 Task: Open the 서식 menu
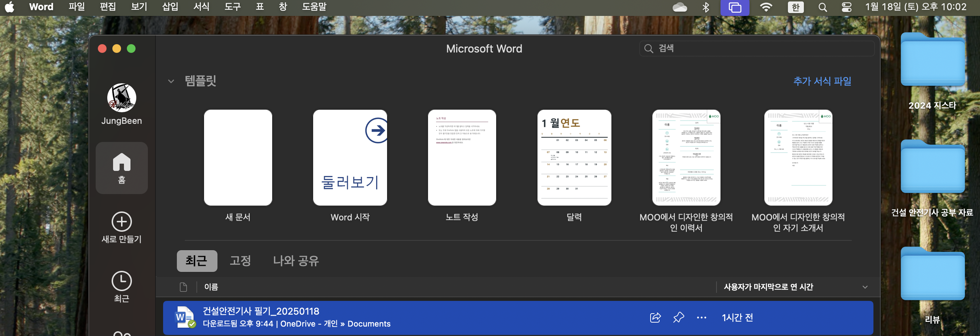pyautogui.click(x=201, y=7)
